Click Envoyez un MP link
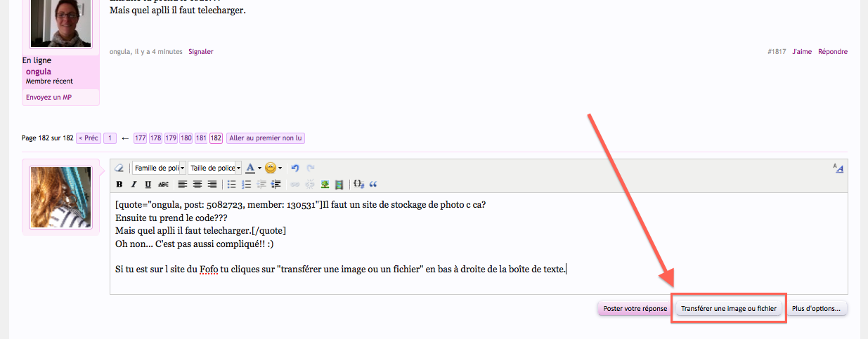The height and width of the screenshot is (339, 868). [x=48, y=97]
